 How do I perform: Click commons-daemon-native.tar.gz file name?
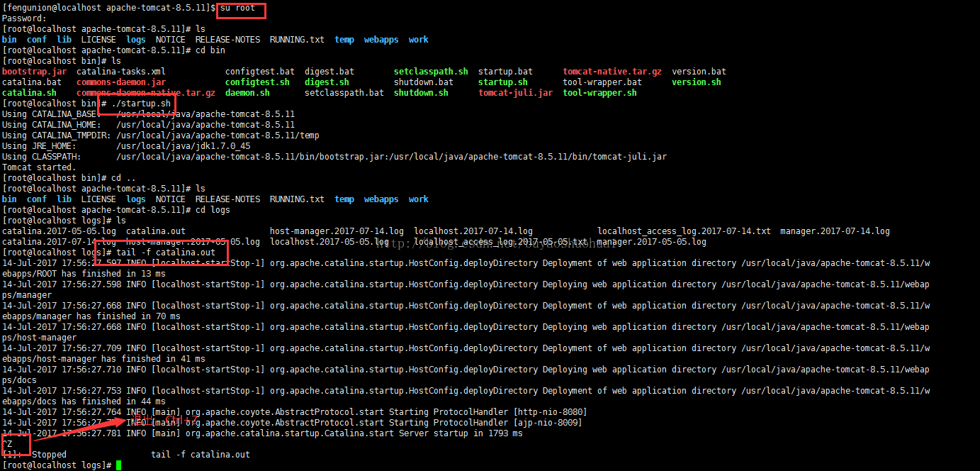click(x=146, y=93)
